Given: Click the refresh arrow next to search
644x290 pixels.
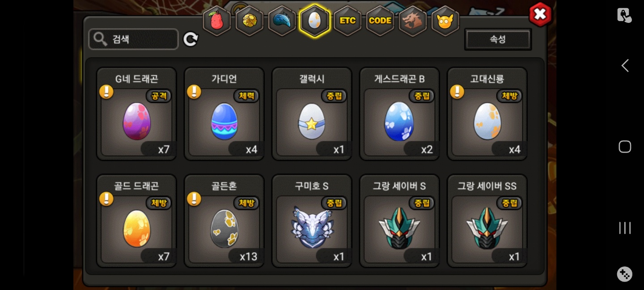Looking at the screenshot, I should tap(191, 39).
